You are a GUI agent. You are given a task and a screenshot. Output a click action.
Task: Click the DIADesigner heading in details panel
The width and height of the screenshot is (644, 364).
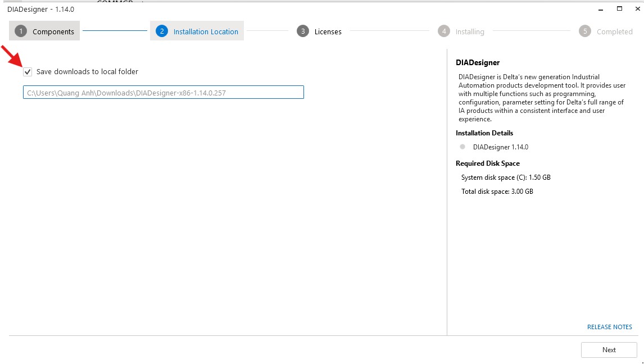478,62
